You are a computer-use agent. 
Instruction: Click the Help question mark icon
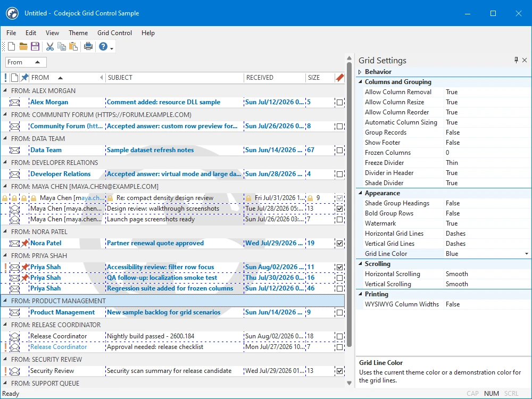(103, 46)
